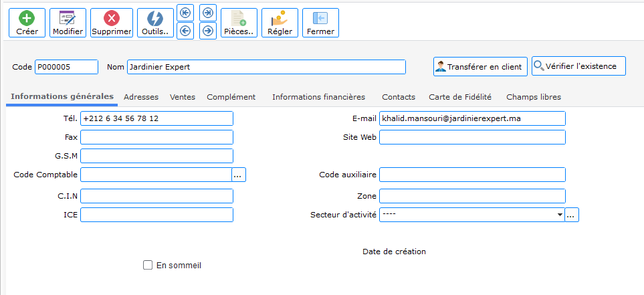
Task: Navigate to next record arrow
Action: [208, 31]
